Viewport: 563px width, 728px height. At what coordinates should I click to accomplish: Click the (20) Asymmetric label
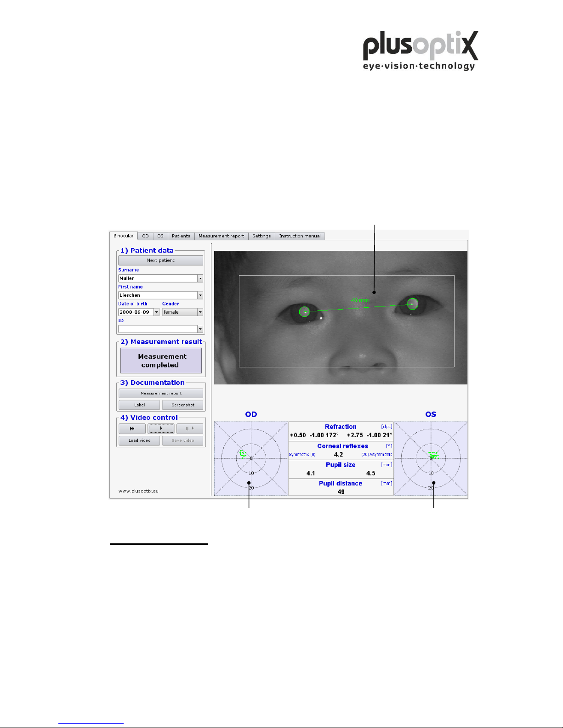click(x=377, y=455)
